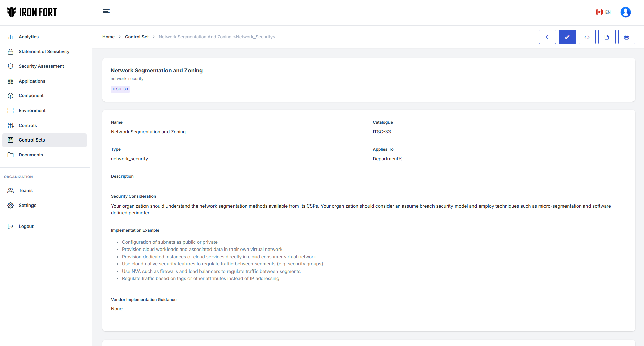This screenshot has height=346, width=644.
Task: Navigate to Applications section
Action: tap(32, 81)
